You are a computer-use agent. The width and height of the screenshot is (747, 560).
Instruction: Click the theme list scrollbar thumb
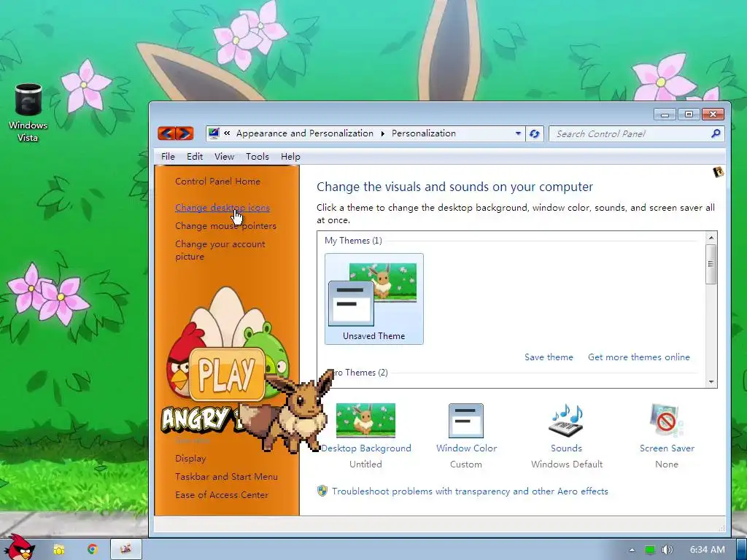pyautogui.click(x=711, y=264)
